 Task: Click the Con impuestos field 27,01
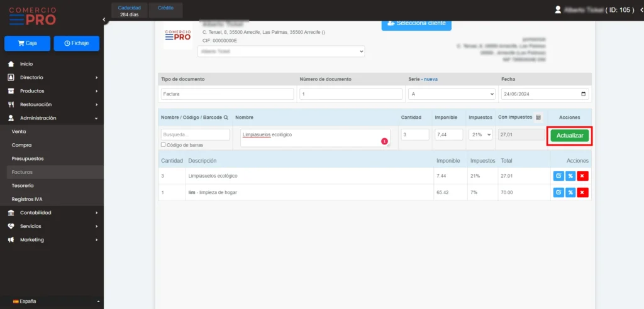pos(521,134)
